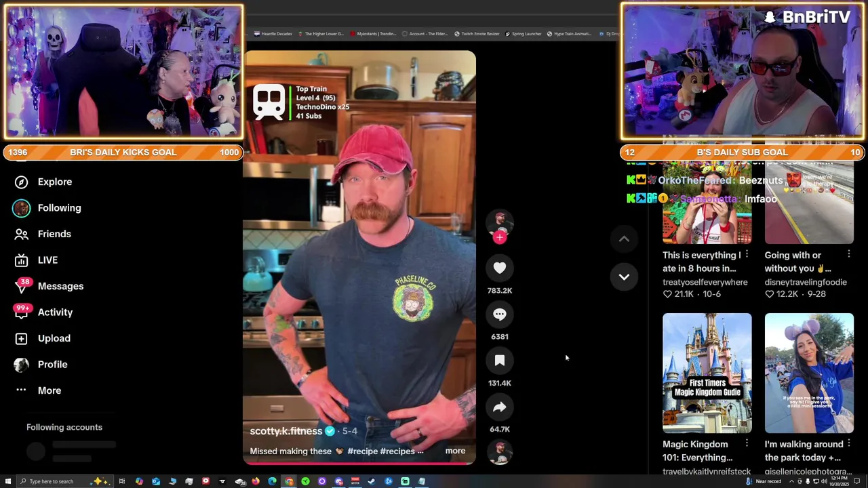Like the video with heart icon
The height and width of the screenshot is (488, 868).
coord(500,268)
